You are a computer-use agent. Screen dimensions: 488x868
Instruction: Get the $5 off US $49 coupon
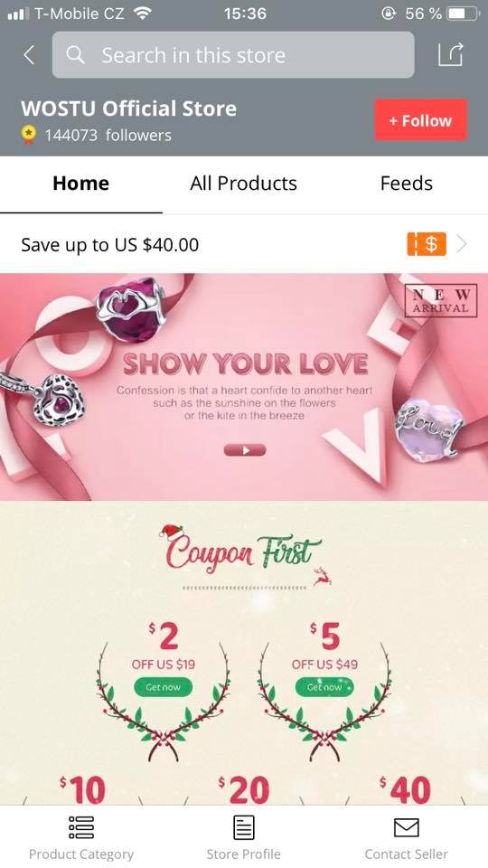pos(324,687)
